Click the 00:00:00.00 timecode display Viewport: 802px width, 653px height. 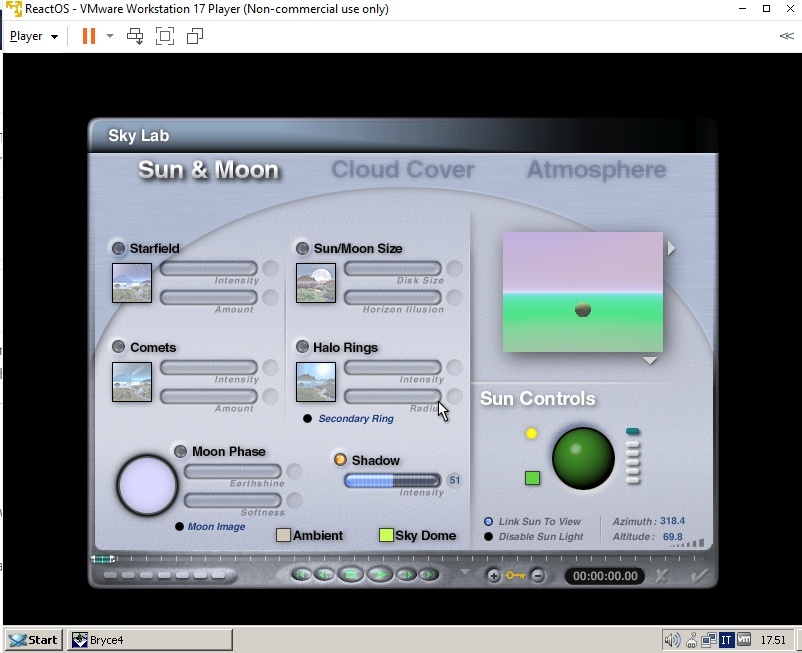point(605,576)
